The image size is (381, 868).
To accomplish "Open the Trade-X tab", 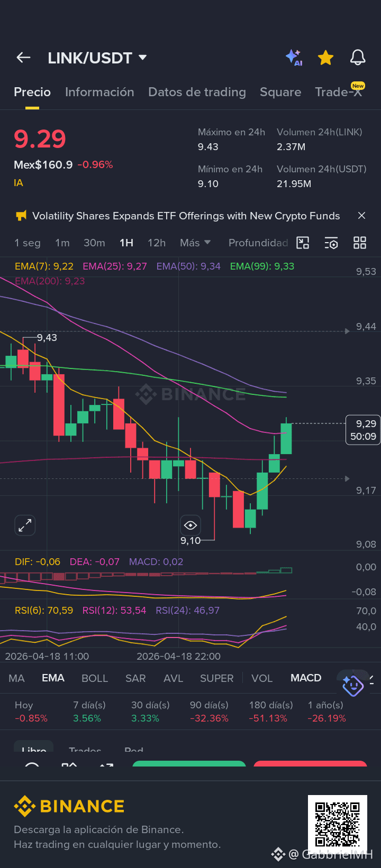I will [339, 92].
